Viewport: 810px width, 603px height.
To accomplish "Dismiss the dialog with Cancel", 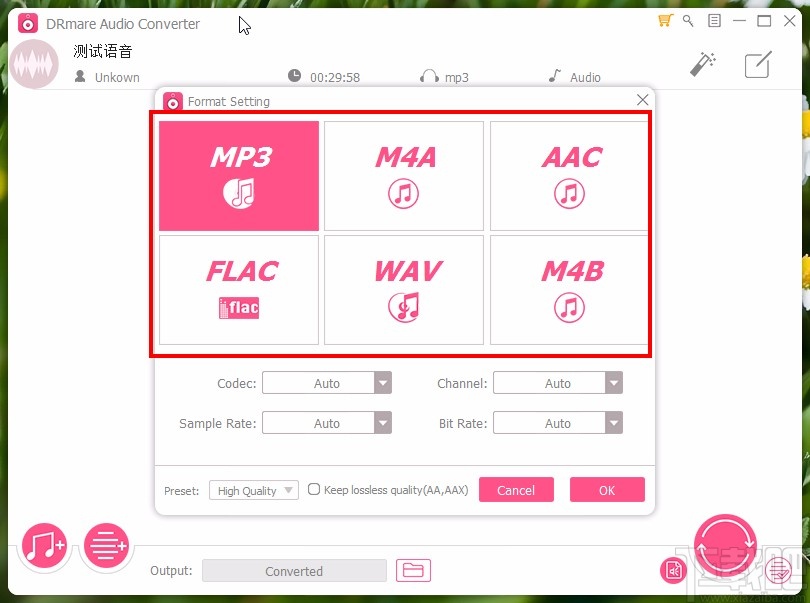I will click(x=516, y=490).
